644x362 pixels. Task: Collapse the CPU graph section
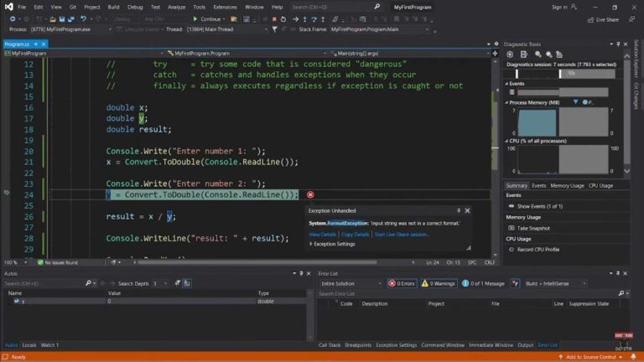(506, 141)
